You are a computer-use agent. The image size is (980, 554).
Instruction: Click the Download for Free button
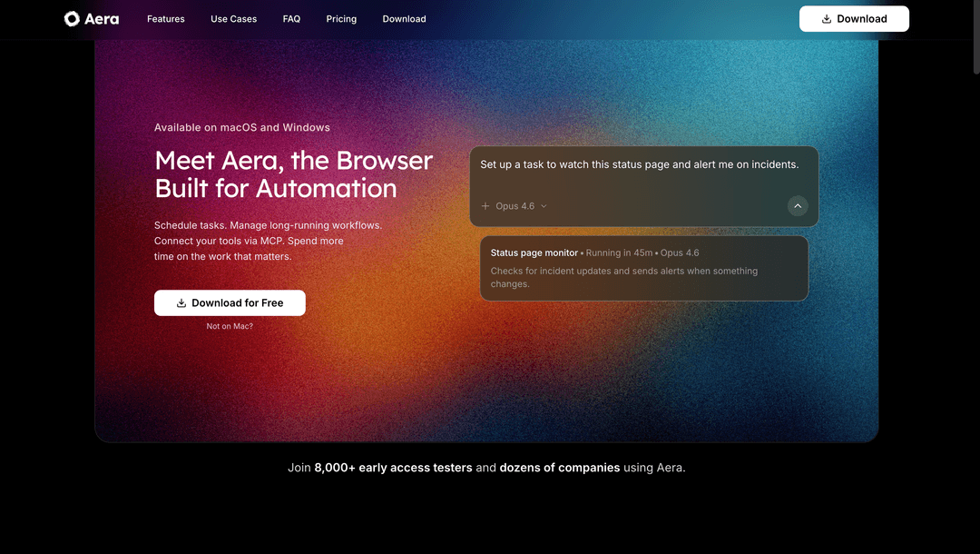(x=230, y=302)
